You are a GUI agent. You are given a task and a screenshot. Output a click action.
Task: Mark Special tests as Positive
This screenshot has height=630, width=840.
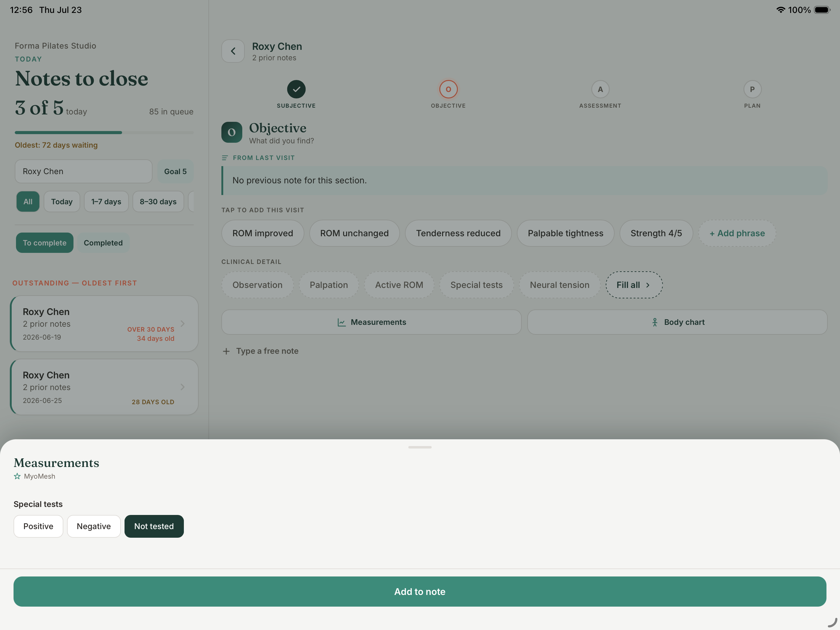(x=38, y=526)
